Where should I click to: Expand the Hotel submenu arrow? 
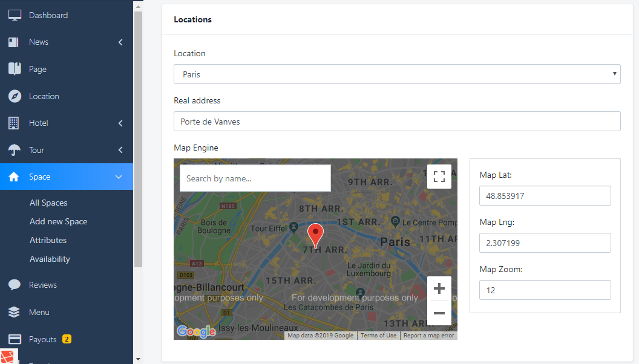click(x=120, y=123)
